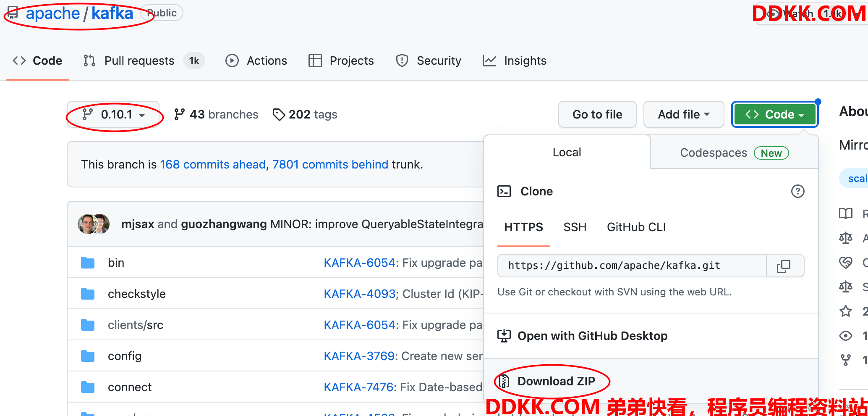Open 168 commits ahead comparison
The image size is (868, 416).
(x=213, y=164)
